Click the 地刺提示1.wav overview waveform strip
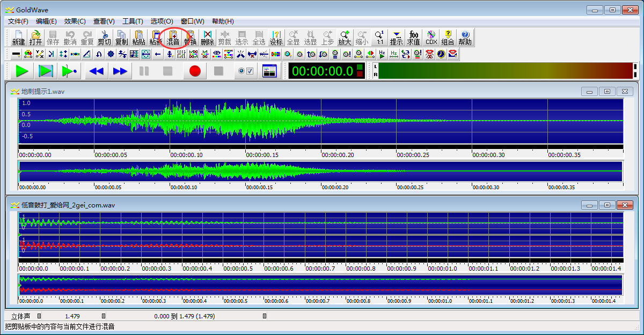The image size is (644, 335). (x=320, y=172)
